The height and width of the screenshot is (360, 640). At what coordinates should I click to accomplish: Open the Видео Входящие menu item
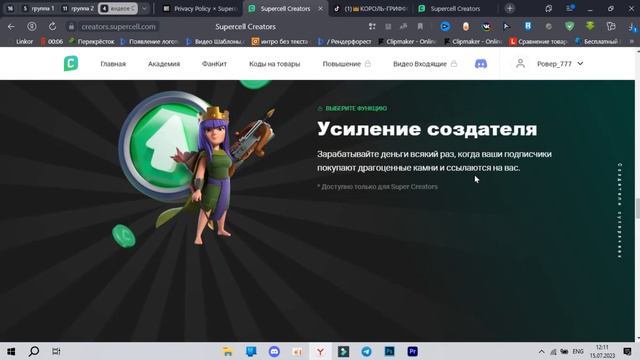coord(420,64)
